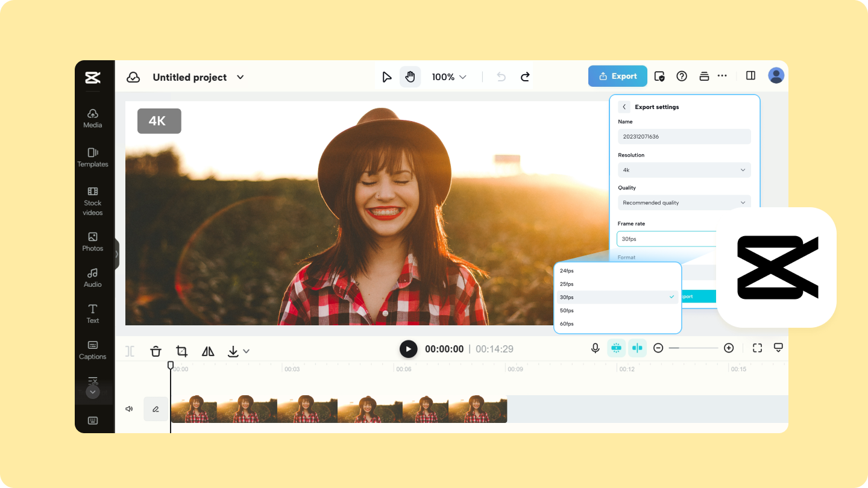Image resolution: width=868 pixels, height=488 pixels.
Task: Click the download arrow icon
Action: 233,351
